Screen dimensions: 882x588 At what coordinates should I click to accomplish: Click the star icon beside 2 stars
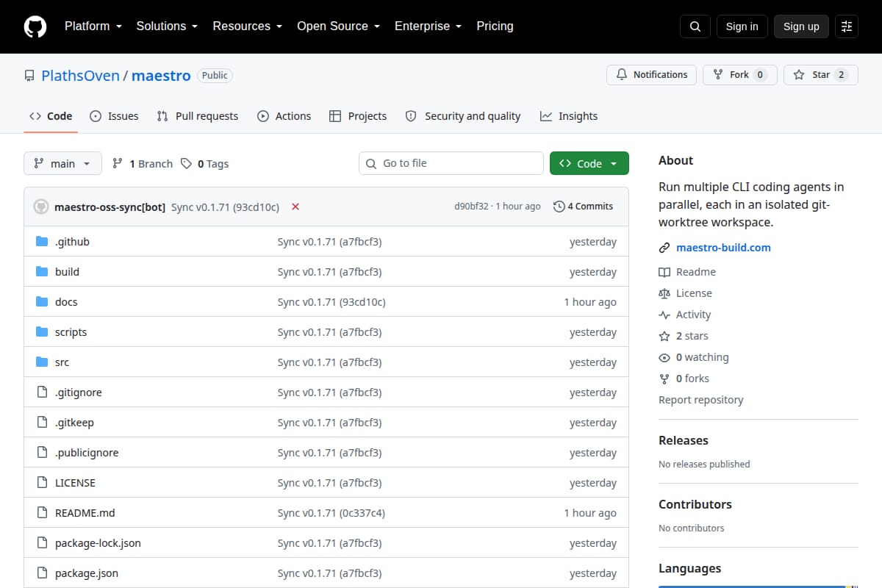(x=664, y=336)
